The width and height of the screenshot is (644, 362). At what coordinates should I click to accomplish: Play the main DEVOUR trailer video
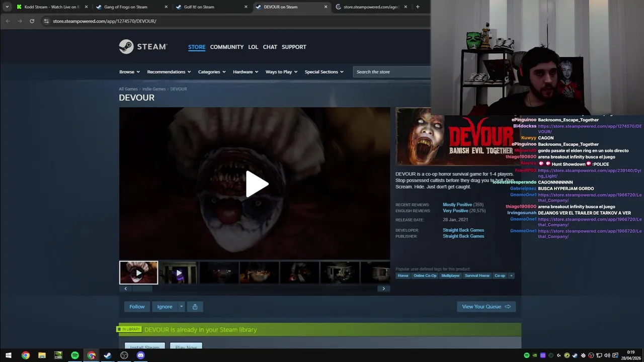click(x=257, y=184)
